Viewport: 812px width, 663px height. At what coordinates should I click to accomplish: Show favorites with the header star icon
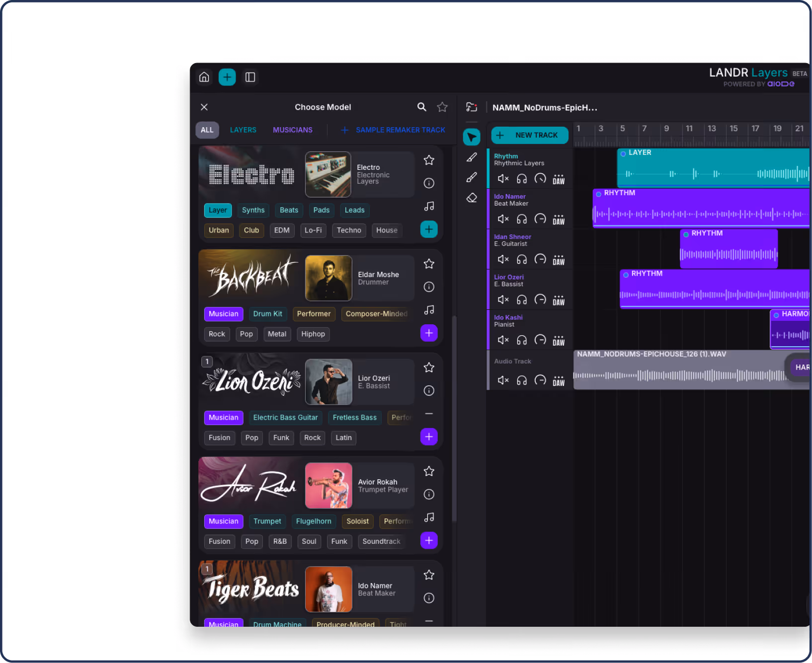[442, 107]
